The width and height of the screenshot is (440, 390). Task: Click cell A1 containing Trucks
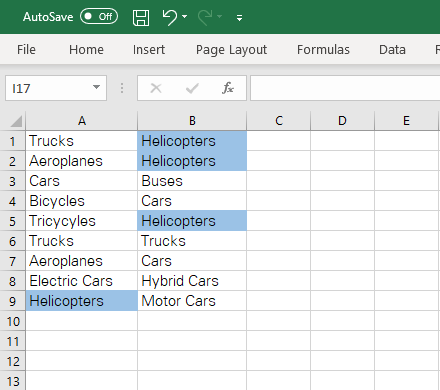coord(82,141)
